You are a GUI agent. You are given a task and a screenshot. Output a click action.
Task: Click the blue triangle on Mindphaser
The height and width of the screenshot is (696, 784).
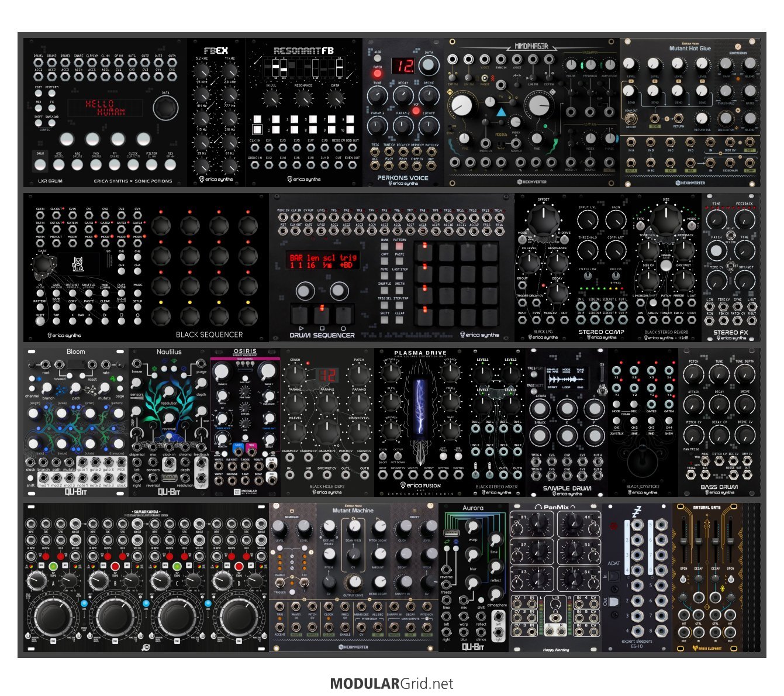pos(501,111)
